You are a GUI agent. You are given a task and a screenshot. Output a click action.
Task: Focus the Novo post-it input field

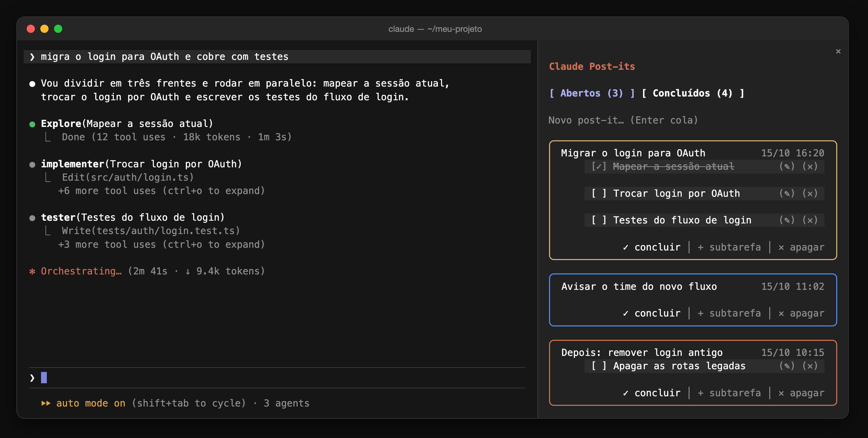pos(693,120)
